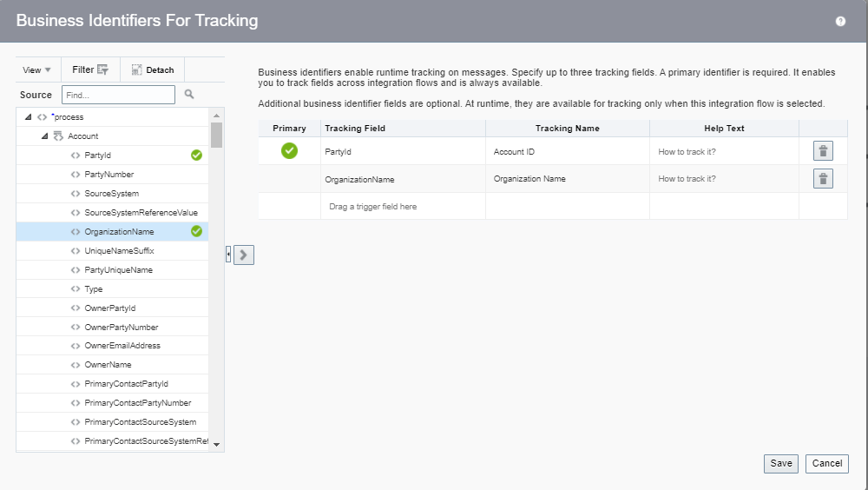Click the help question mark icon
The image size is (868, 490).
(840, 22)
